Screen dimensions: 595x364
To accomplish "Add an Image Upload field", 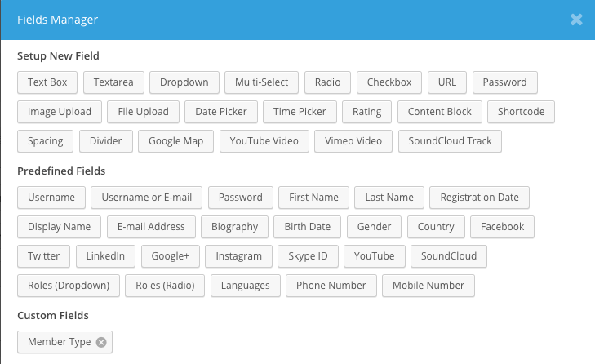I will (60, 112).
